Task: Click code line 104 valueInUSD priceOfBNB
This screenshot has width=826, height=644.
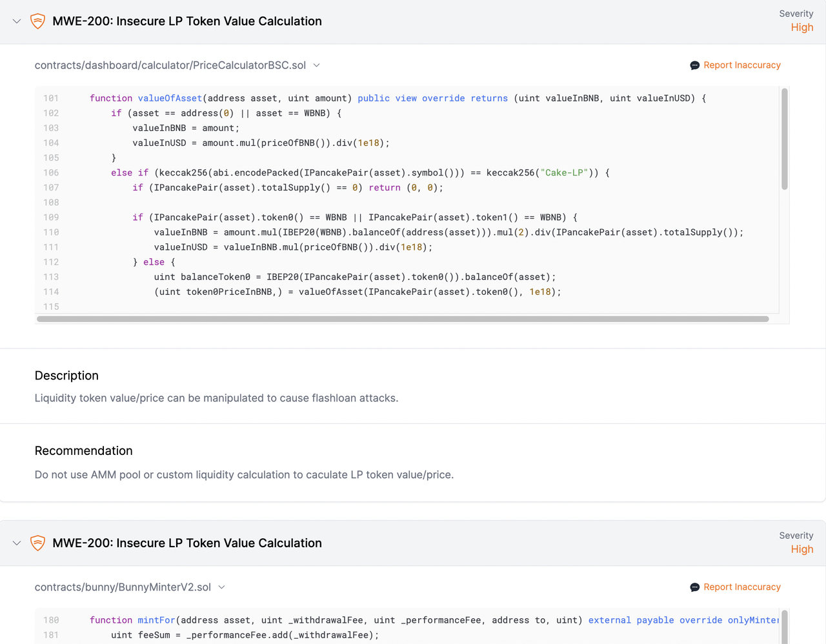Action: coord(261,143)
